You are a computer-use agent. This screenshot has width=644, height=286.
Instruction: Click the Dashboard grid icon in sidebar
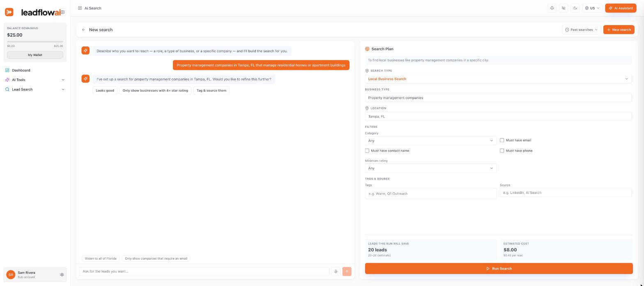click(x=7, y=70)
